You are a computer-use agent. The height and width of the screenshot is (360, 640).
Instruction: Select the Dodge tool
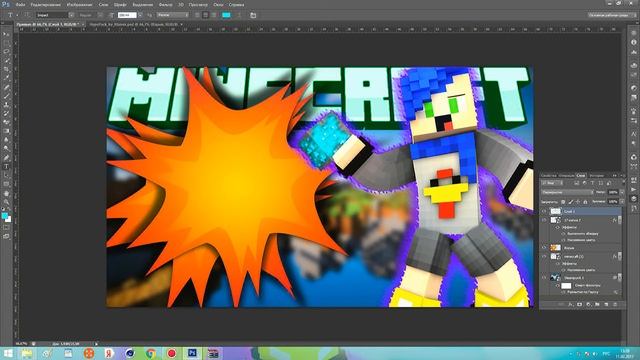click(6, 149)
